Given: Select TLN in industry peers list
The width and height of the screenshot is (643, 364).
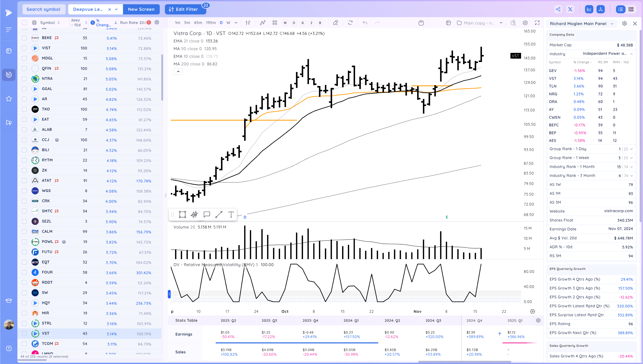Looking at the screenshot, I should [592, 86].
